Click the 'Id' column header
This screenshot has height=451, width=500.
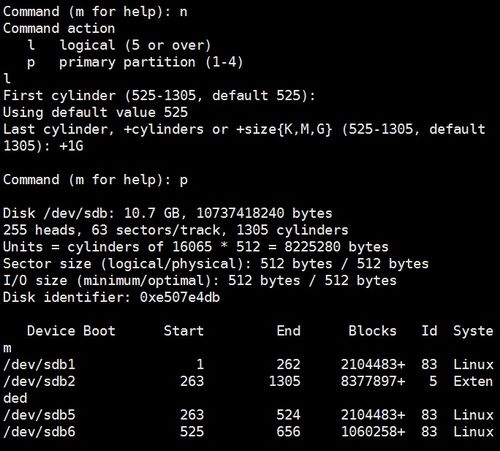pos(429,331)
